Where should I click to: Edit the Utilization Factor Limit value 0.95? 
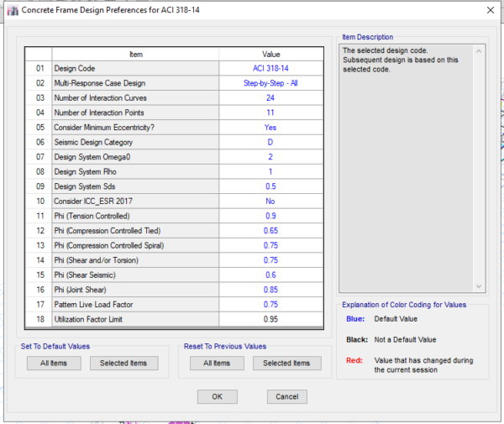pos(271,320)
